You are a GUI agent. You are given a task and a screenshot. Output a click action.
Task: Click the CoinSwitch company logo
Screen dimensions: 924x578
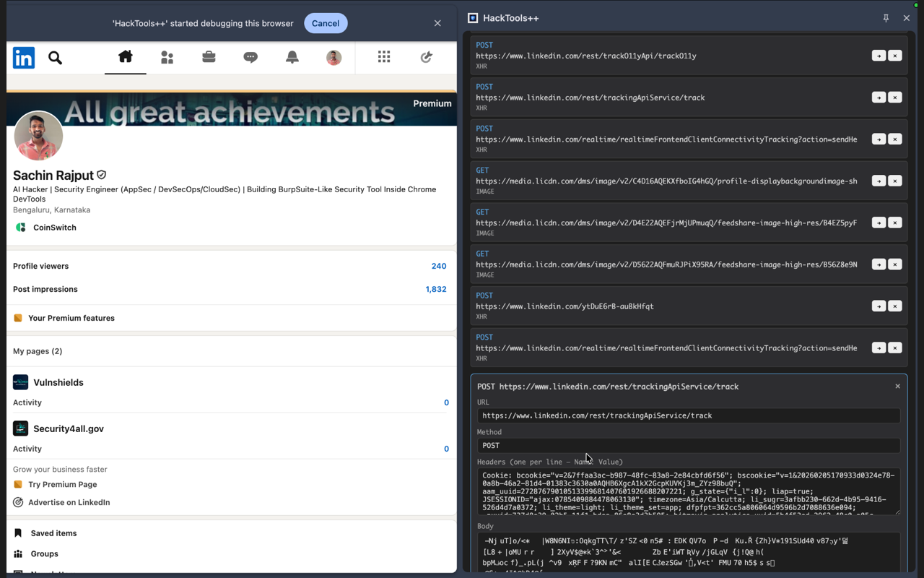pos(21,228)
